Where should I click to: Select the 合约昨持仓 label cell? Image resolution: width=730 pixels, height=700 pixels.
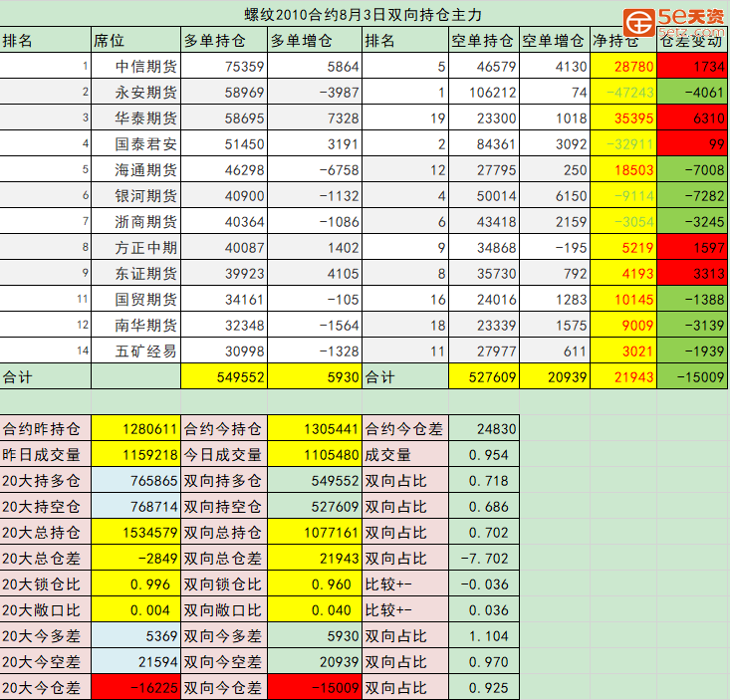[x=45, y=429]
